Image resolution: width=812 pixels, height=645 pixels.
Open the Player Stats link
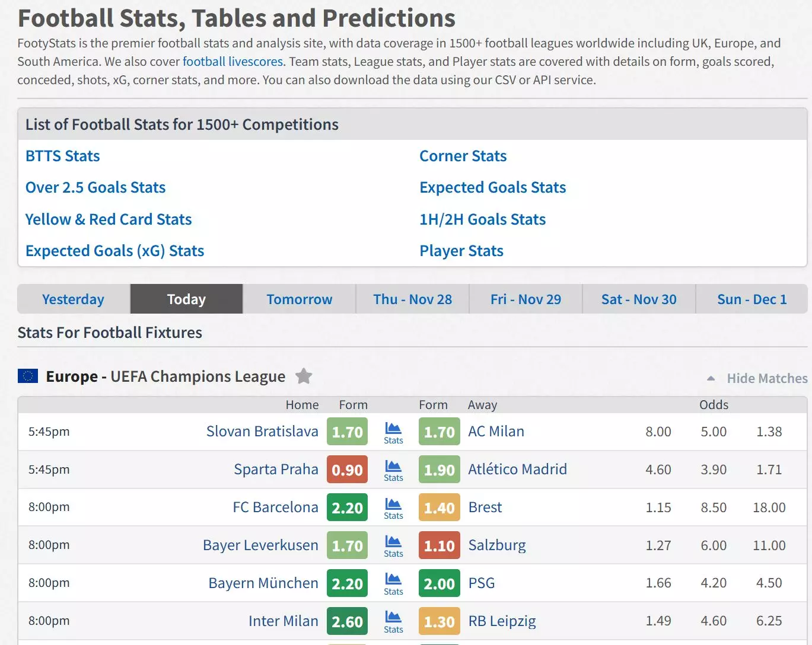tap(461, 251)
